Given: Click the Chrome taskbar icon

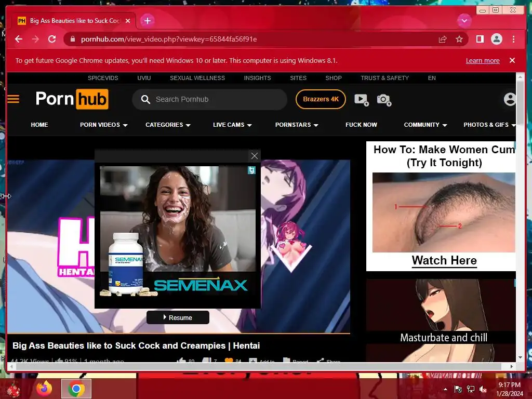Looking at the screenshot, I should click(76, 389).
